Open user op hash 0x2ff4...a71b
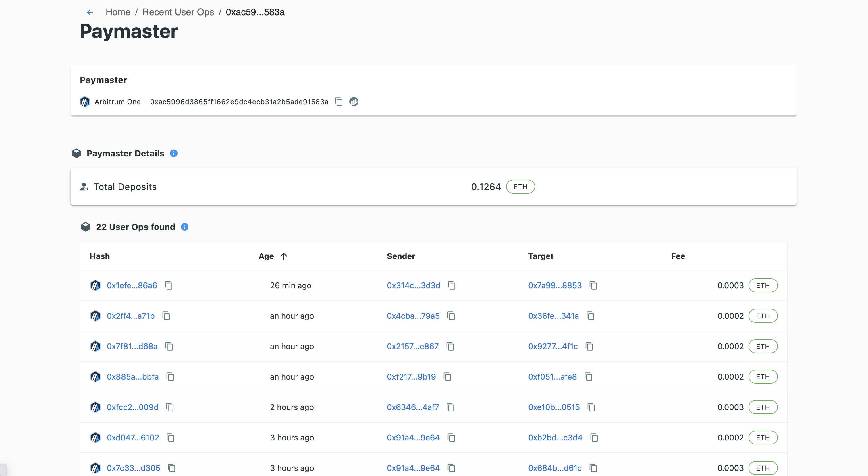868x476 pixels. click(x=131, y=316)
